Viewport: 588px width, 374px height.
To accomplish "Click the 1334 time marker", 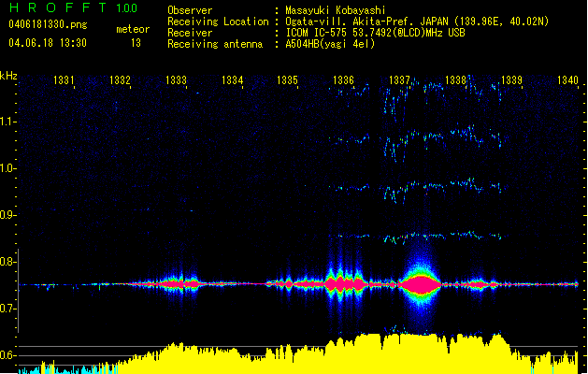I will pyautogui.click(x=233, y=80).
